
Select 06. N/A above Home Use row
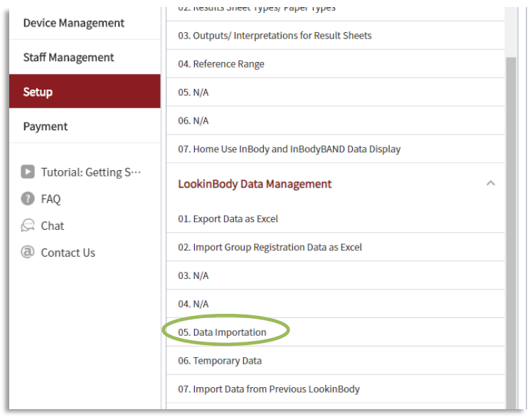(x=335, y=120)
